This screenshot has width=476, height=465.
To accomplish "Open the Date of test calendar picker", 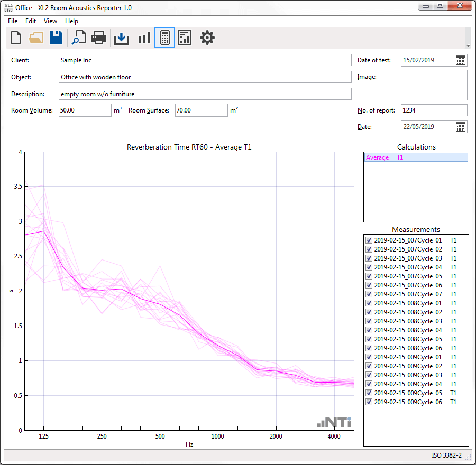I will point(461,60).
